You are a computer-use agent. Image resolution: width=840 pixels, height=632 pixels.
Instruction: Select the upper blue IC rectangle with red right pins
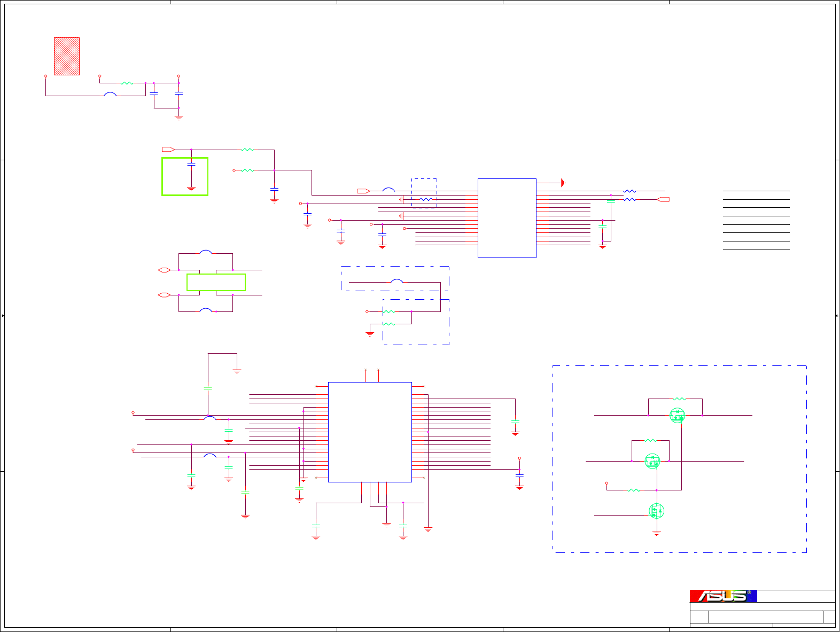(x=507, y=218)
